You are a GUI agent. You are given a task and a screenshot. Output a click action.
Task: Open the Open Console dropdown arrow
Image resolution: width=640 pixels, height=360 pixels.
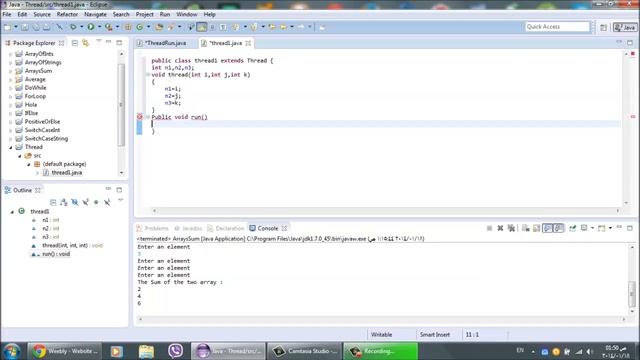pos(610,228)
